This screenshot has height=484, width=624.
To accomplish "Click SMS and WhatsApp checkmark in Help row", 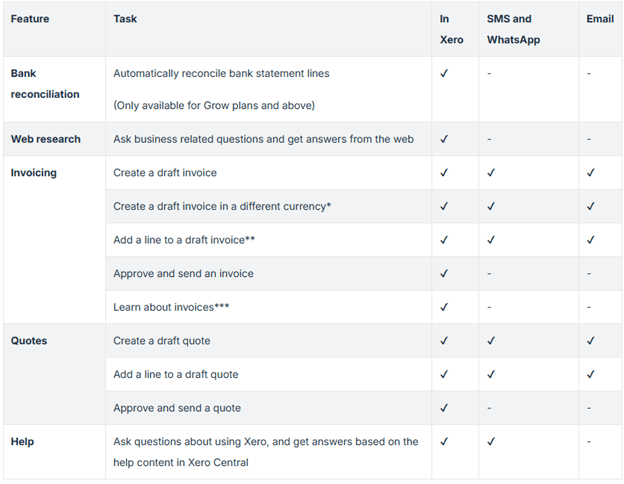I will click(x=491, y=441).
